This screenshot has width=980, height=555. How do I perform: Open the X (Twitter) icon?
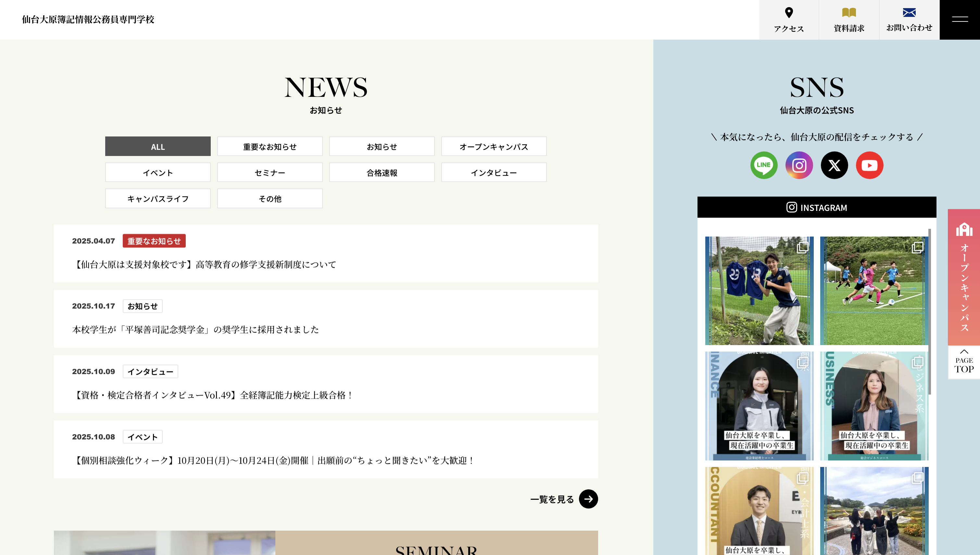click(834, 165)
